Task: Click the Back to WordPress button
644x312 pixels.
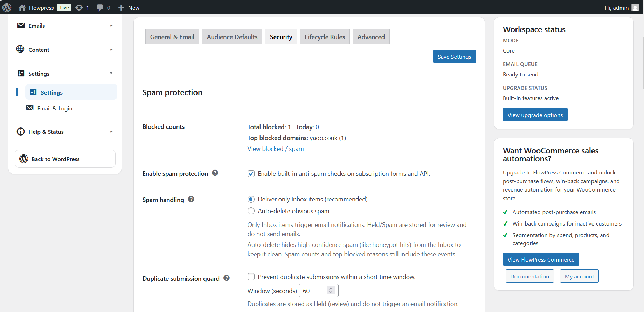Action: 65,159
